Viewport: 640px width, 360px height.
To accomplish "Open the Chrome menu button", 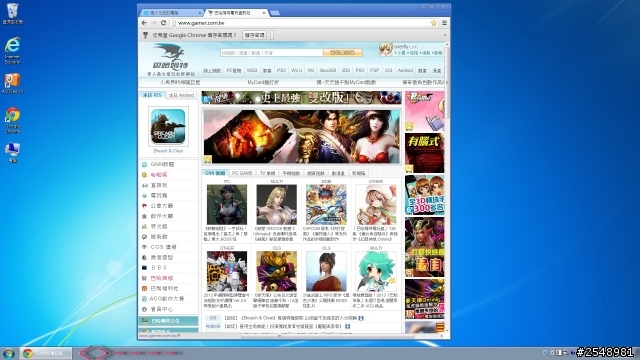I will 444,23.
